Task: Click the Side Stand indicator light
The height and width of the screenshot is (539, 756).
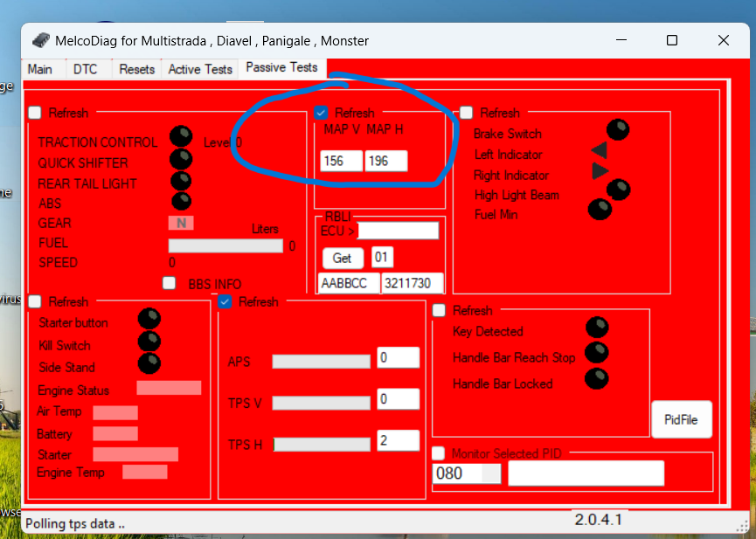Action: point(149,363)
